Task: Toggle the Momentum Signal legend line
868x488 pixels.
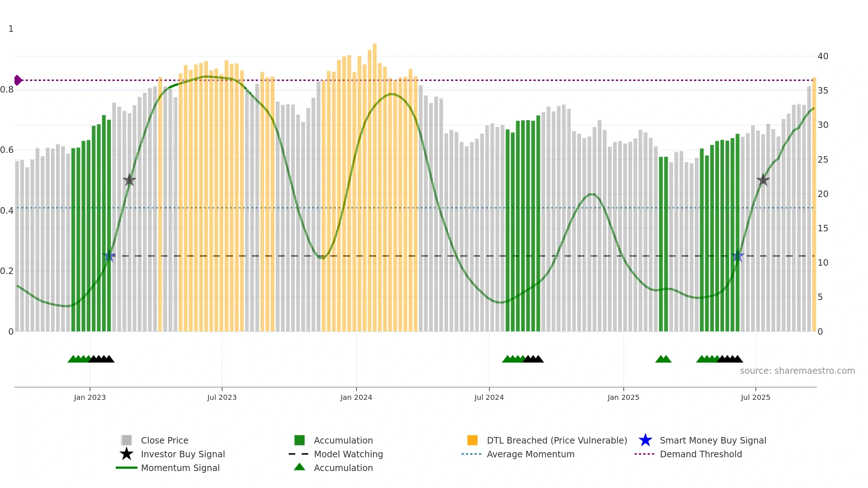Action: click(x=127, y=467)
